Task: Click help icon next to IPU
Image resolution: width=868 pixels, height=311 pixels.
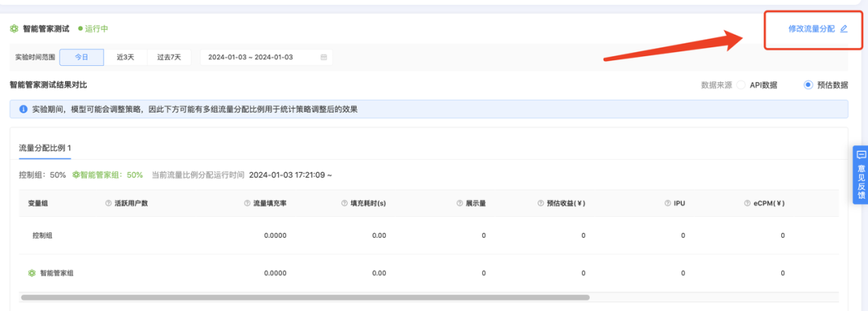Action: click(x=668, y=203)
